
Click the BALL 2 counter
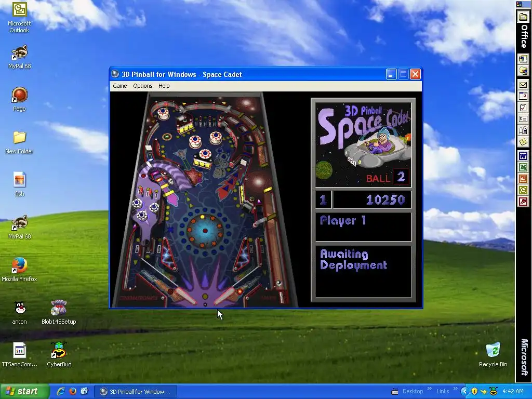point(388,178)
